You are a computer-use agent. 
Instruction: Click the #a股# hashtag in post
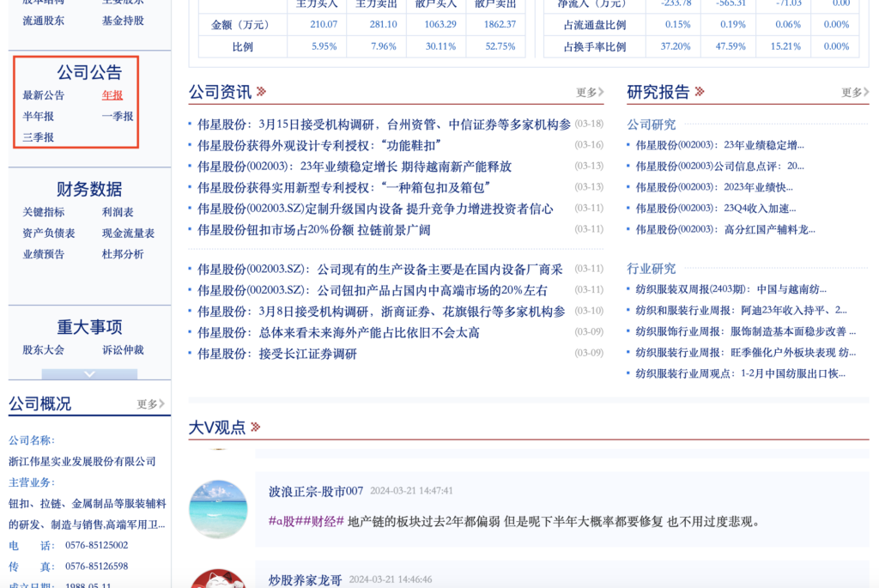point(282,521)
